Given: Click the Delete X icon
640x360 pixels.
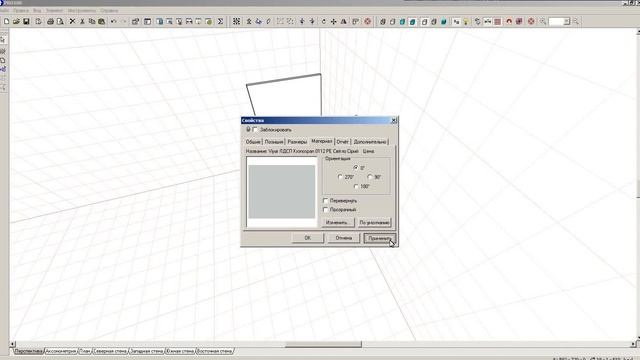Looking at the screenshot, I should pos(72,21).
